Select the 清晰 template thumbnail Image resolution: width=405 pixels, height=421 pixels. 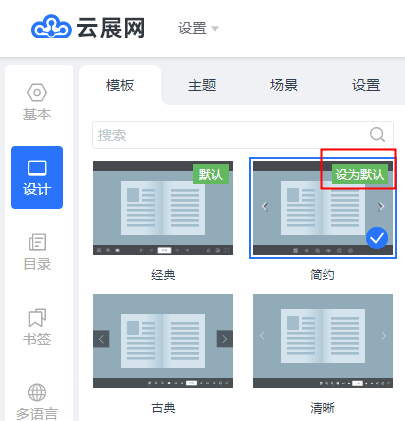[x=323, y=341]
